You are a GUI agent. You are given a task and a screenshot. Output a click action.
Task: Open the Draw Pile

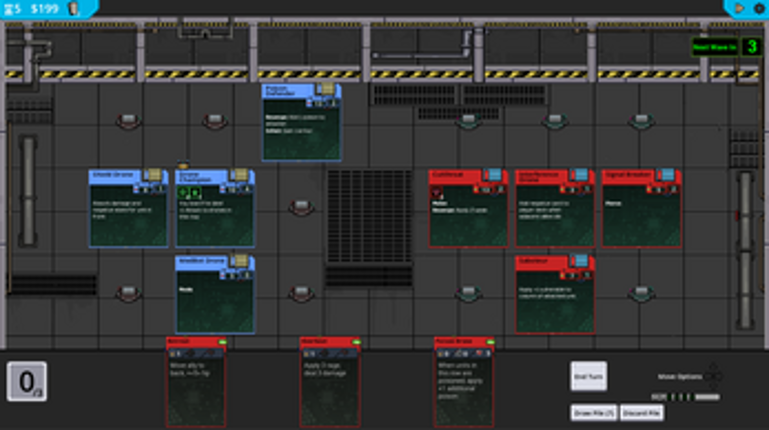(x=593, y=412)
